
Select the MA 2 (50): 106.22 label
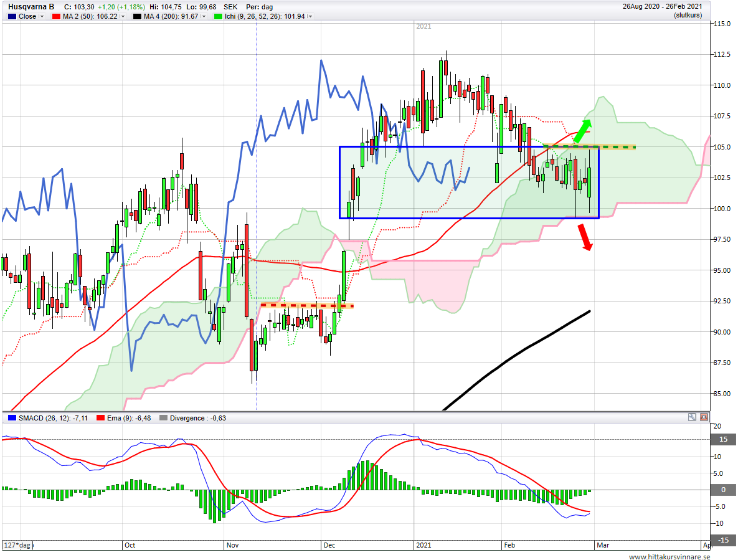90,16
